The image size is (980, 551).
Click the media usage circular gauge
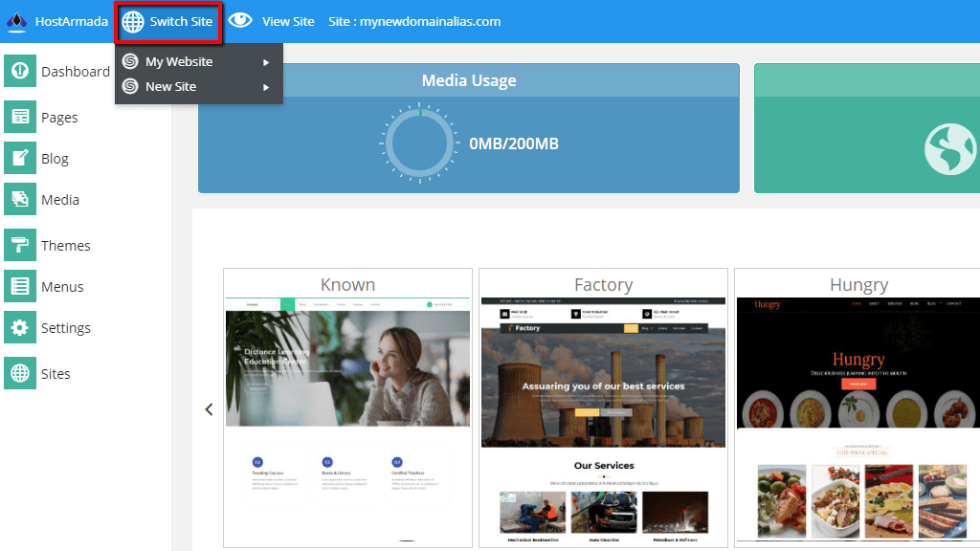tap(419, 143)
